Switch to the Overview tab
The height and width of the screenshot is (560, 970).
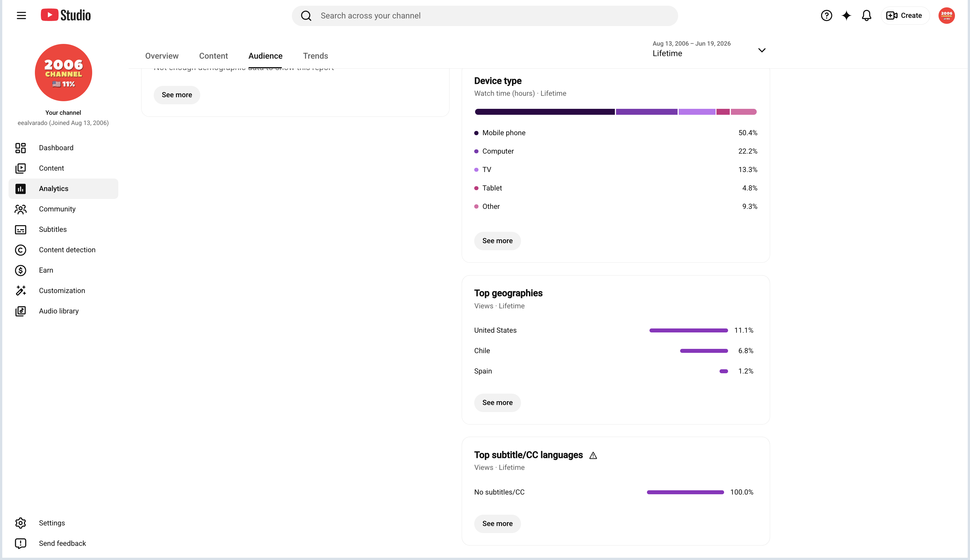click(162, 56)
